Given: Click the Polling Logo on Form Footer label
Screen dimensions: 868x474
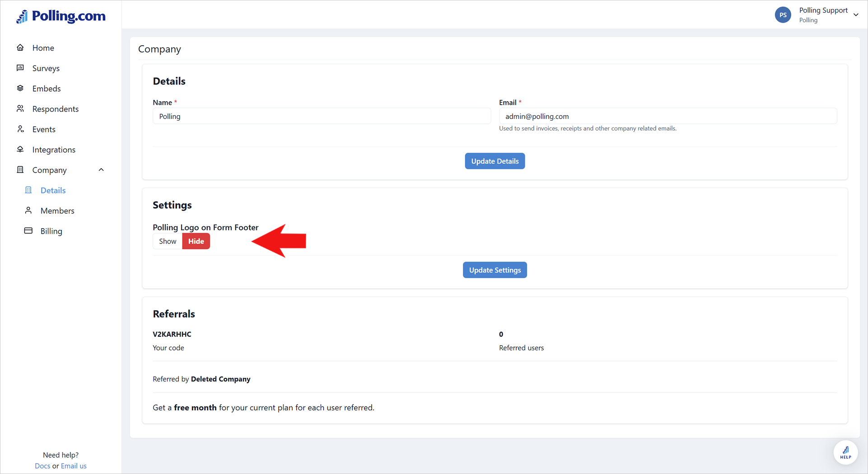Looking at the screenshot, I should (205, 227).
